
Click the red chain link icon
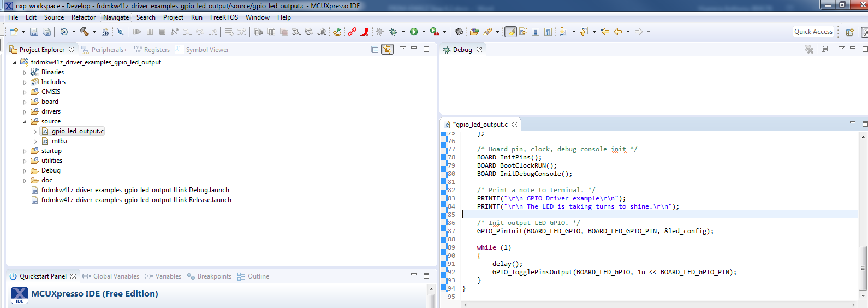tap(352, 32)
